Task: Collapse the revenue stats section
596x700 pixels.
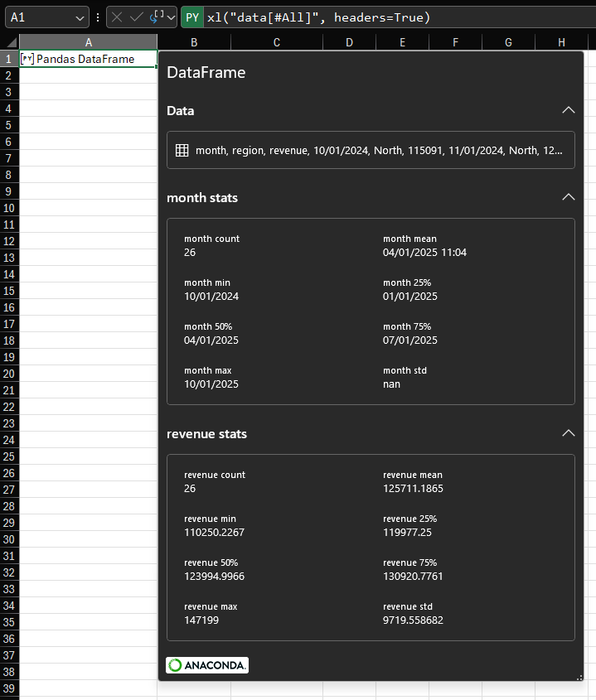Action: 568,433
